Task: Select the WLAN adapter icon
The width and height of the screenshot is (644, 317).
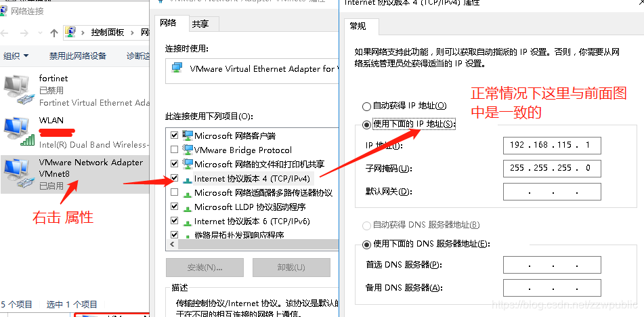Action: point(17,131)
